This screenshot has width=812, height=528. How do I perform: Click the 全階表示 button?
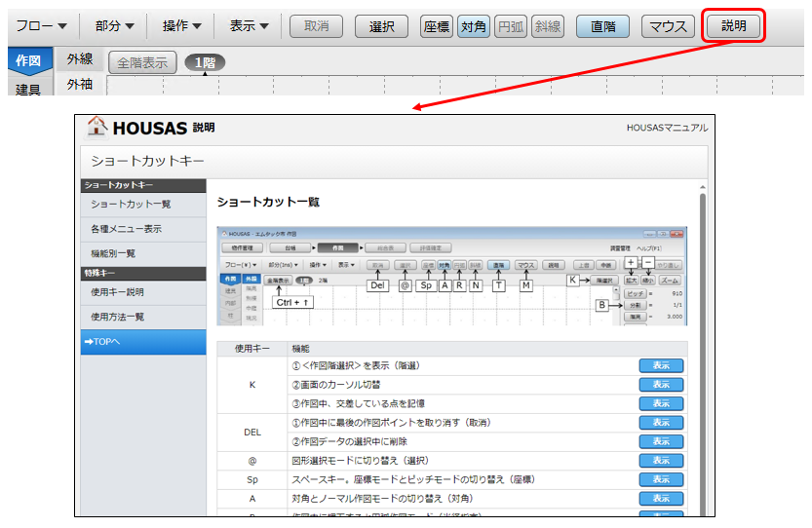coord(142,62)
